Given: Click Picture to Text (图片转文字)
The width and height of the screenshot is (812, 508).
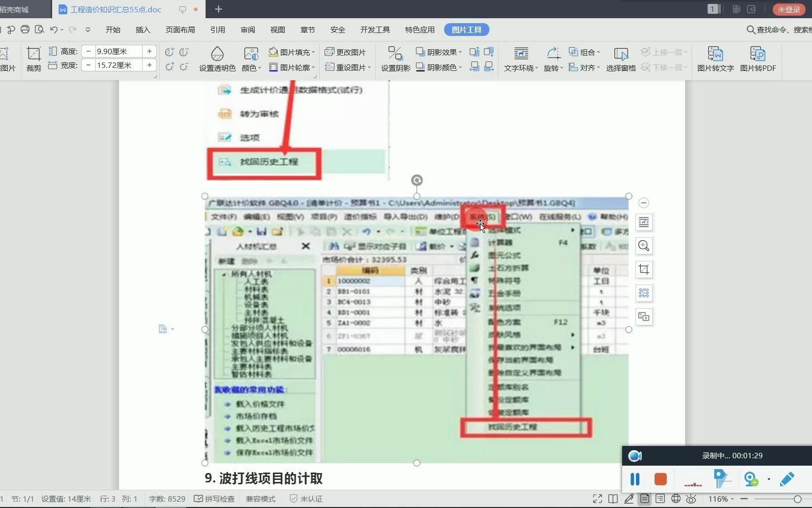Looking at the screenshot, I should (715, 59).
